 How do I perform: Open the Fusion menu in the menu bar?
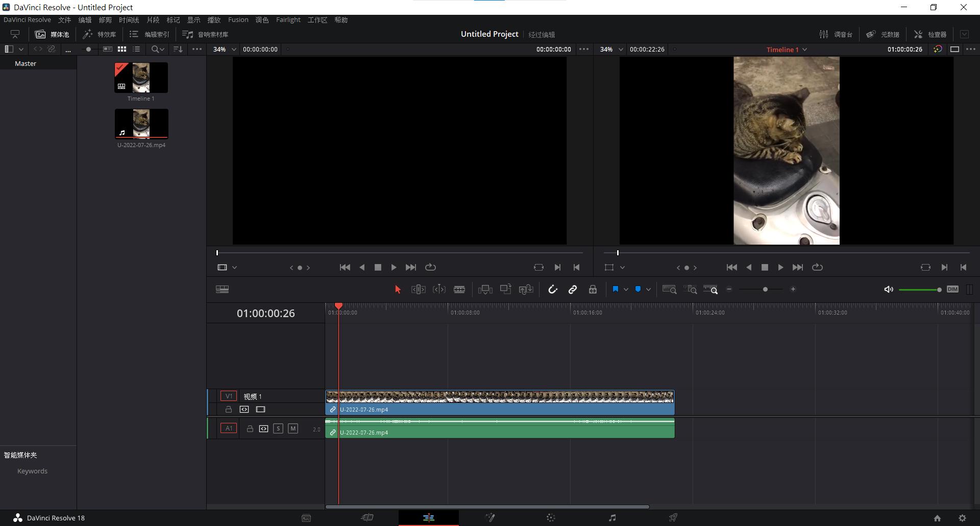238,19
